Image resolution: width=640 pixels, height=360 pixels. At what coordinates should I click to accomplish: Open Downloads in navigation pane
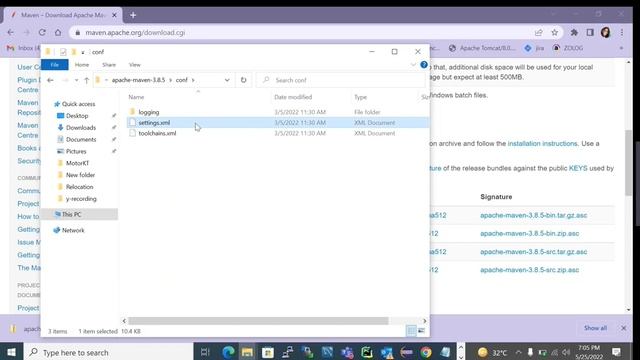[x=81, y=128]
